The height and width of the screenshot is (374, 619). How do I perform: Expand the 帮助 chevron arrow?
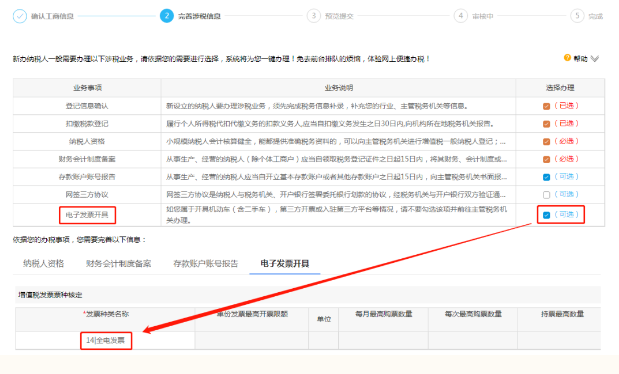[595, 59]
